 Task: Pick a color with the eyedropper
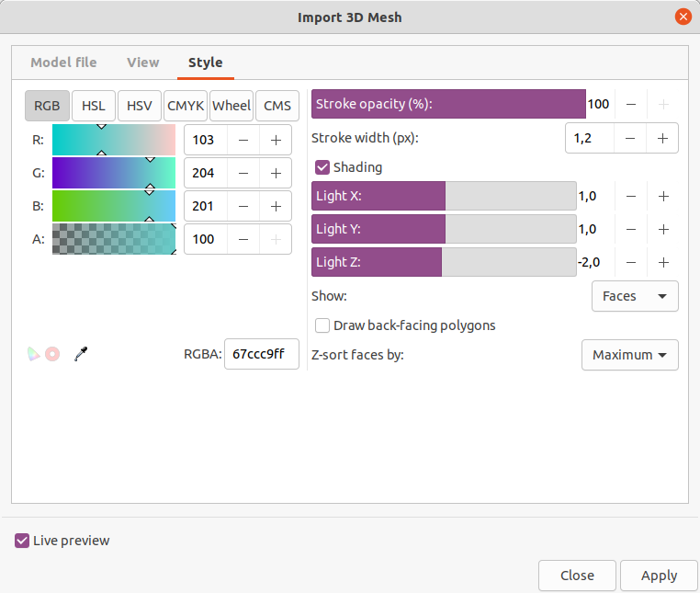81,354
